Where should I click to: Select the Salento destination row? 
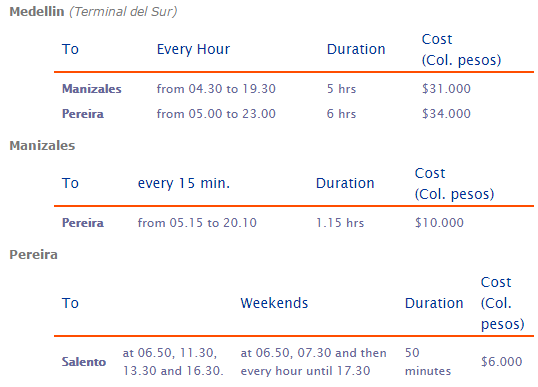[294, 362]
